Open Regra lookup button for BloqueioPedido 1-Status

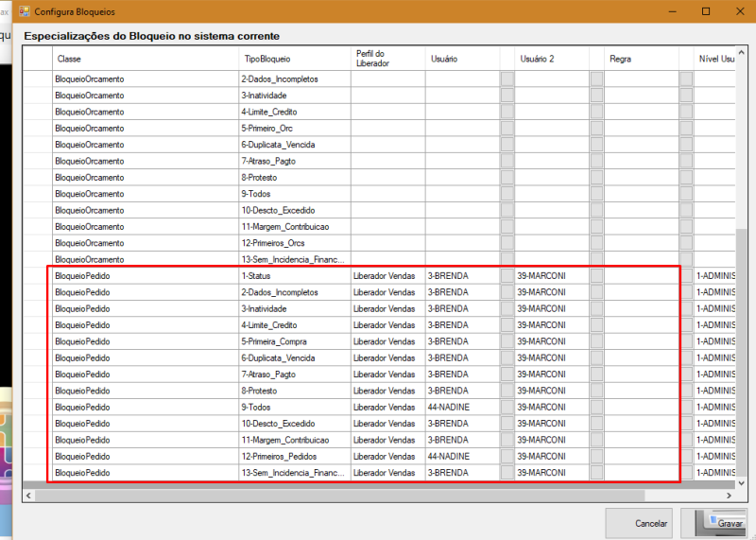(x=687, y=276)
